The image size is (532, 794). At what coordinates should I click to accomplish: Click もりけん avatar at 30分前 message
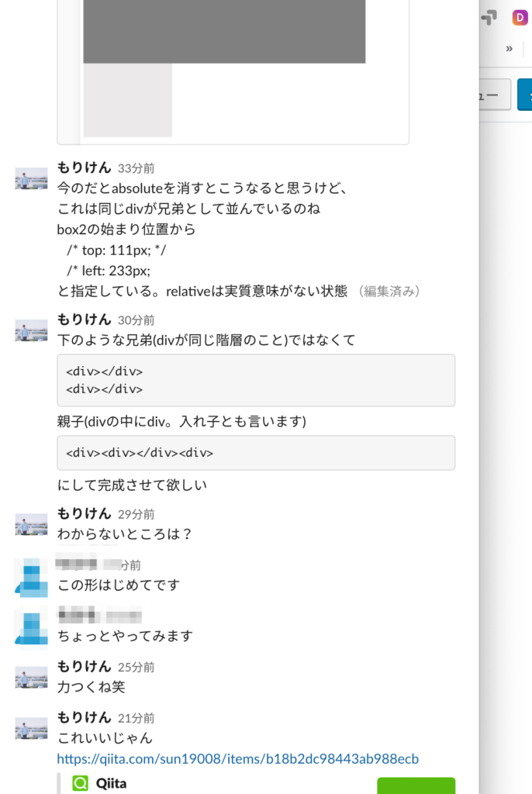point(32,330)
